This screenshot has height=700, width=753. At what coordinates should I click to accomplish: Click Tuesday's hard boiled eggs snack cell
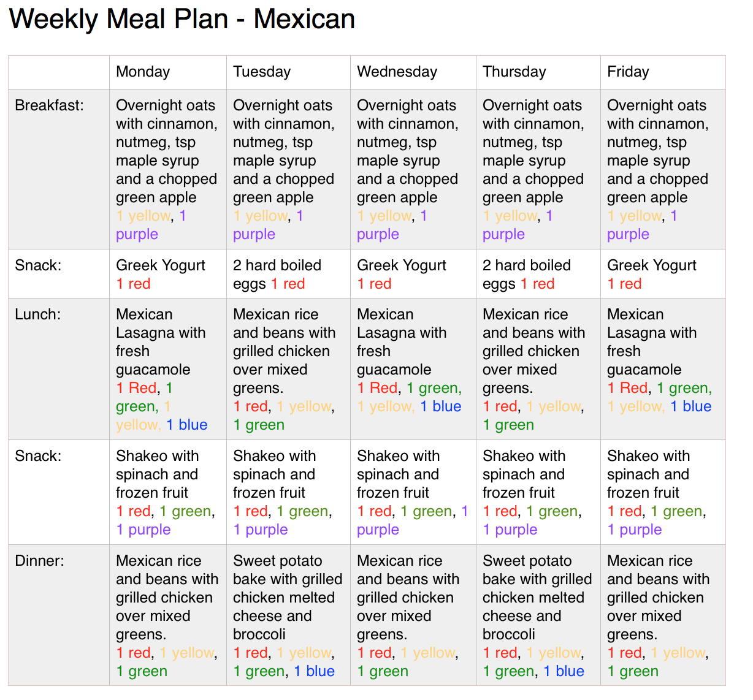[x=288, y=274]
